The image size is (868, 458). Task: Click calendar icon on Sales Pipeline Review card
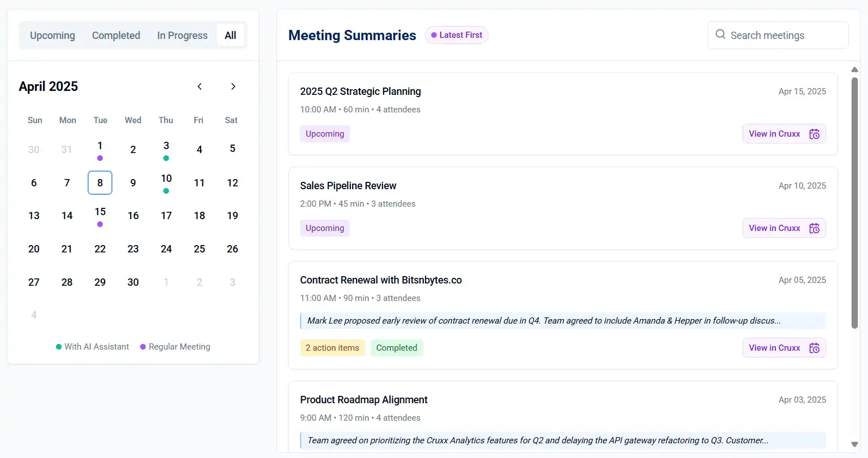(814, 228)
